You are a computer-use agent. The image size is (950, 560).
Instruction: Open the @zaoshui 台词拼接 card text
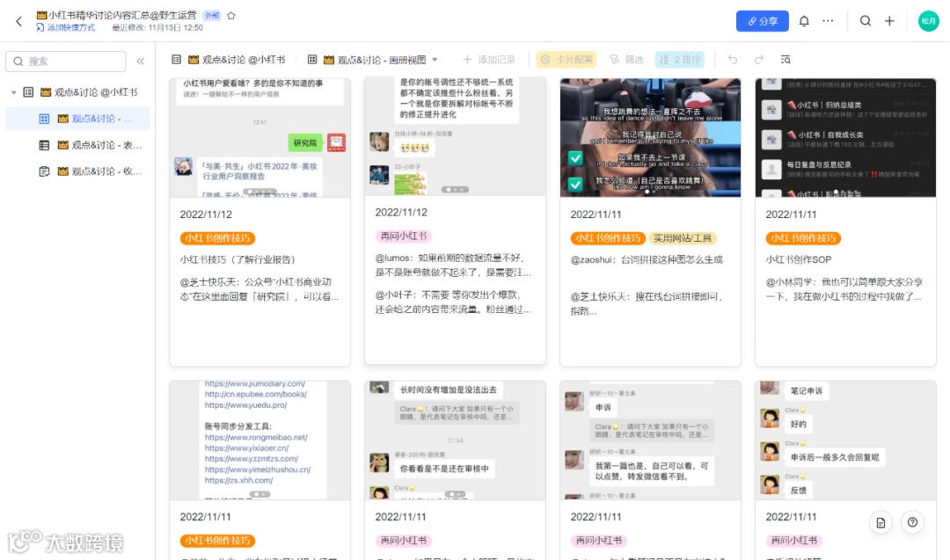647,259
